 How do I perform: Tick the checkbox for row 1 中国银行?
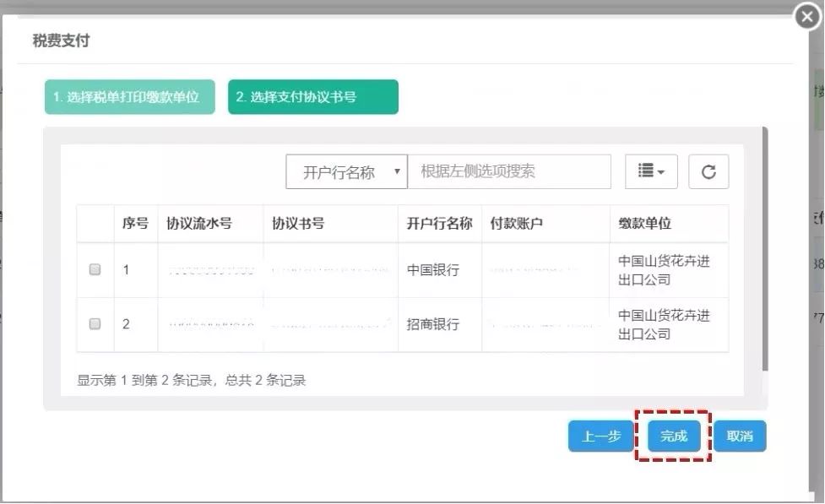(95, 269)
